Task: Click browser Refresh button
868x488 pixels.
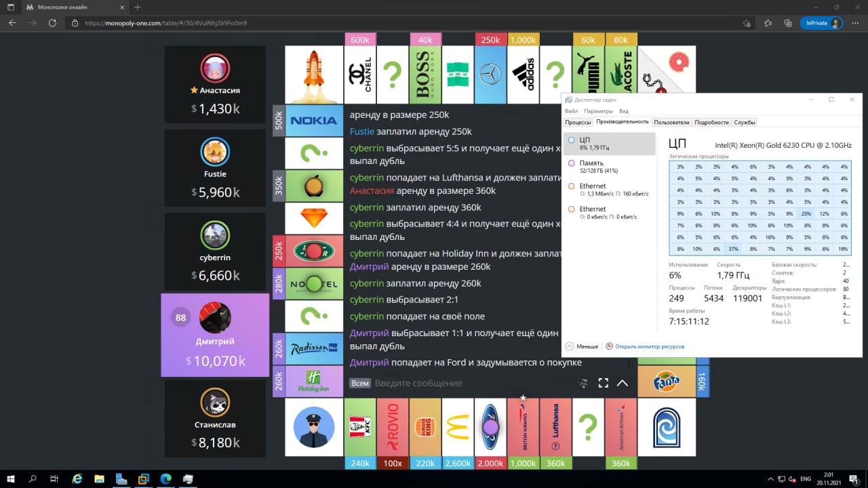Action: coord(52,22)
